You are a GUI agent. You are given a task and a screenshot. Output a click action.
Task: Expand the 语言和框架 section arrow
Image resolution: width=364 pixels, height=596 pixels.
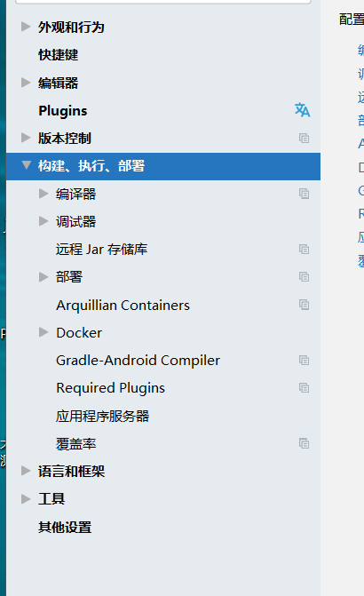[26, 471]
